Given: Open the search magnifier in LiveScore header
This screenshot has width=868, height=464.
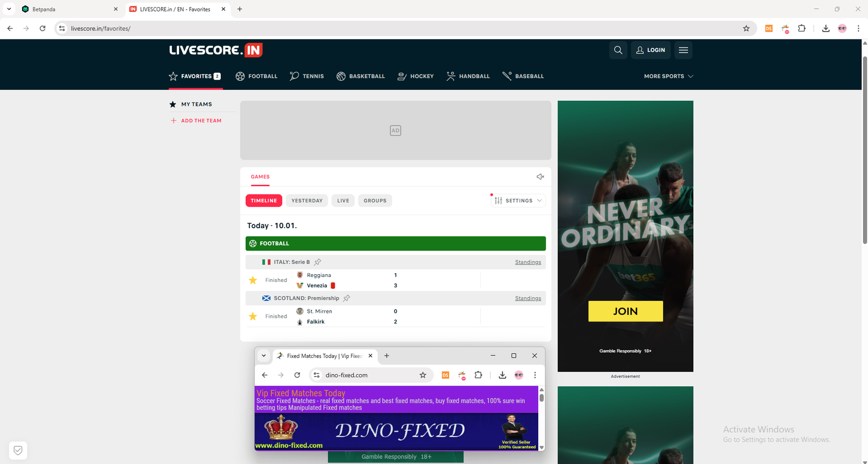Looking at the screenshot, I should click(618, 50).
